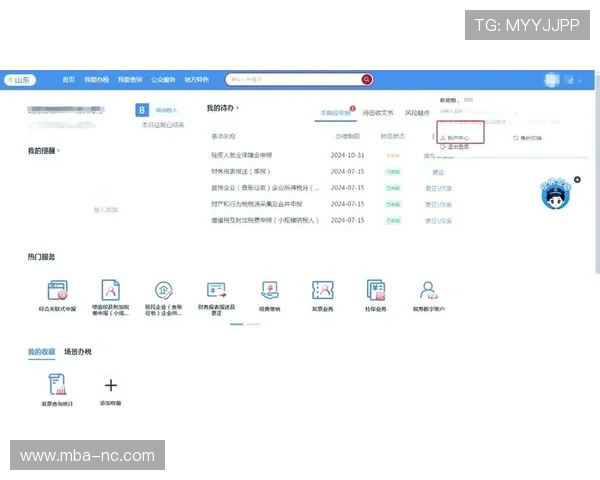Select the 财务报表报送（季报）row
Screen dimensions: 600x480
pyautogui.click(x=332, y=171)
